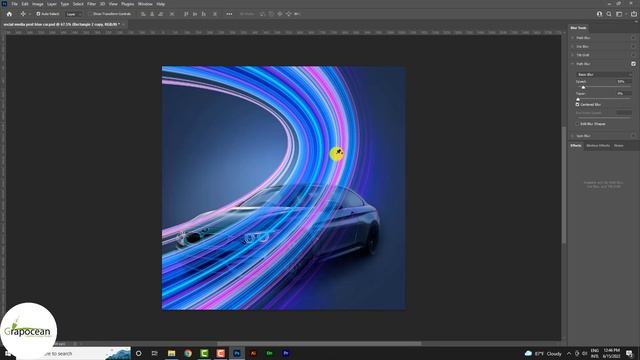Expand the Iris Blur section

click(573, 46)
